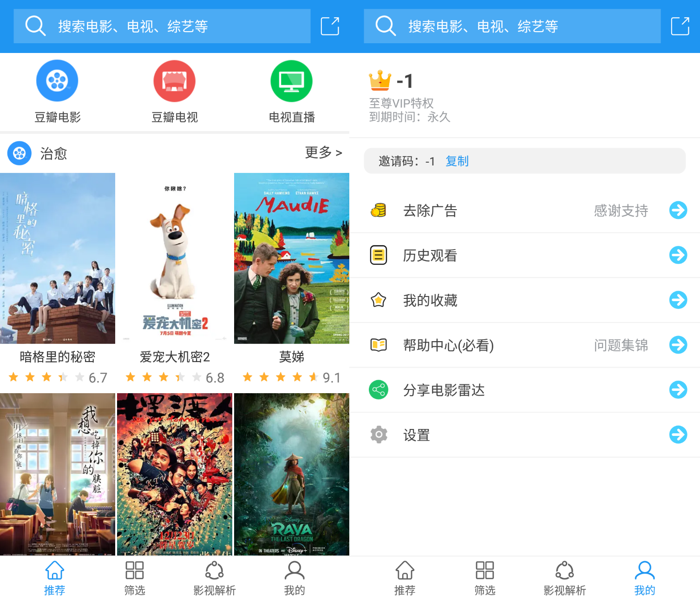Click the green 分享电影雷达 share icon

[x=378, y=389]
